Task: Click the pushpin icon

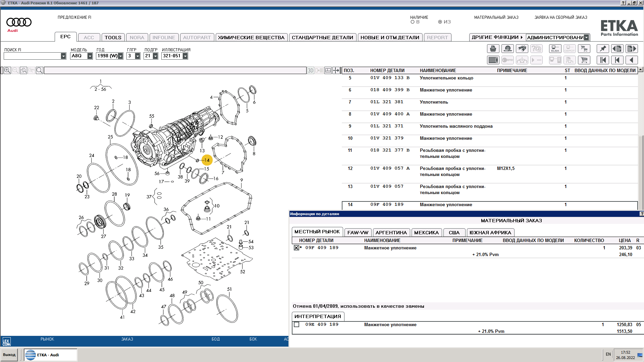Action: point(603,49)
